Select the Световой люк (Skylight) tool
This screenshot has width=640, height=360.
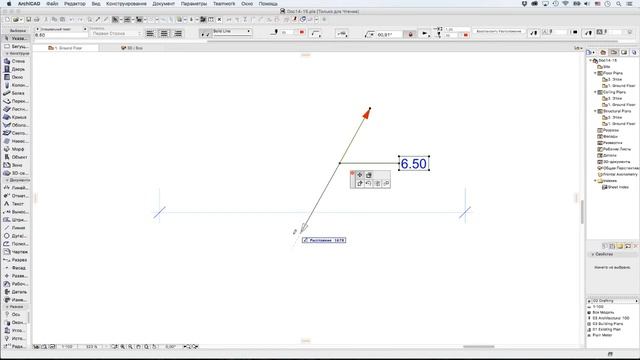tap(15, 133)
